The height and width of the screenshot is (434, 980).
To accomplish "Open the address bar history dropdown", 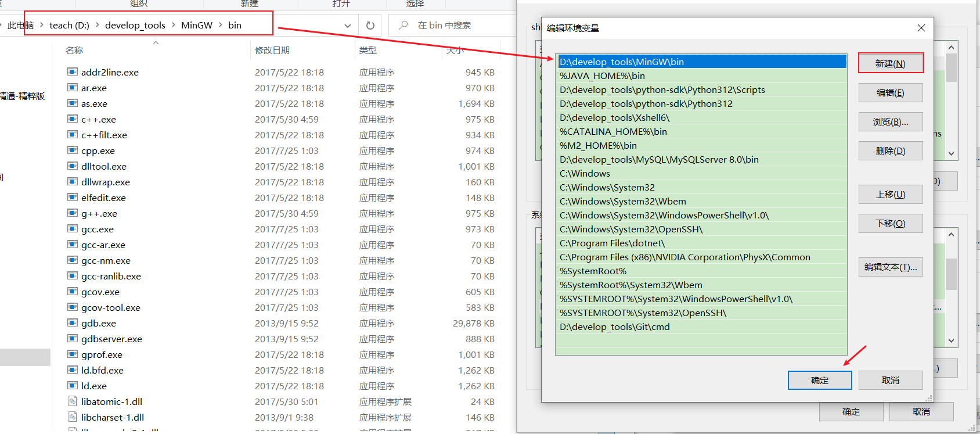I will (x=347, y=26).
